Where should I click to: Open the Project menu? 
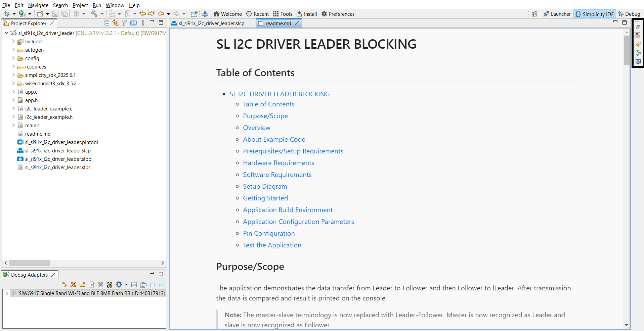80,5
